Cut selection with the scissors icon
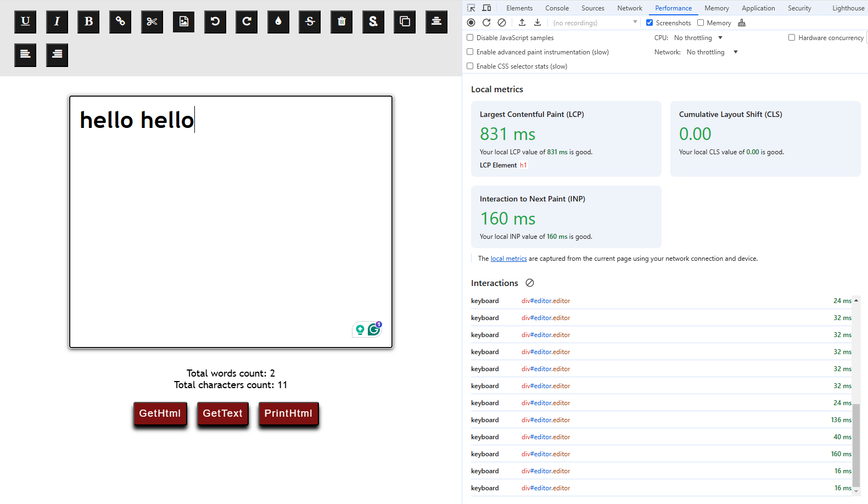The width and height of the screenshot is (868, 504). point(152,22)
